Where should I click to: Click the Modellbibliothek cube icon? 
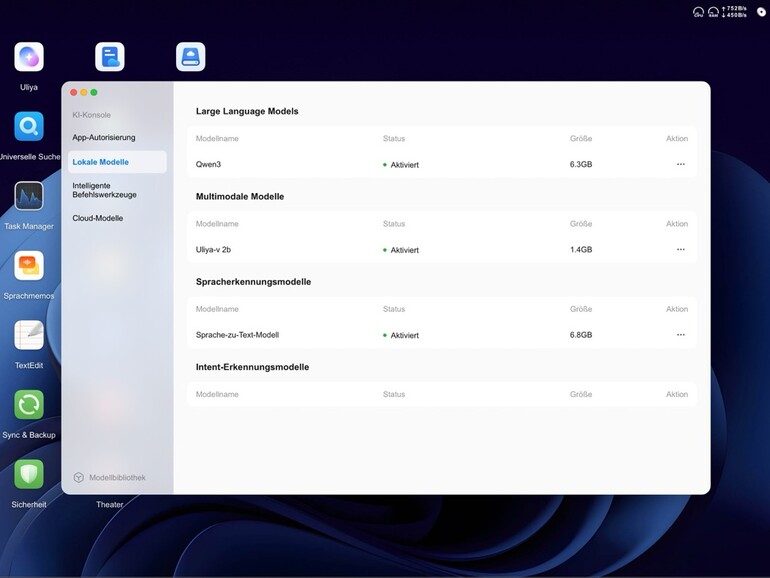tap(79, 477)
